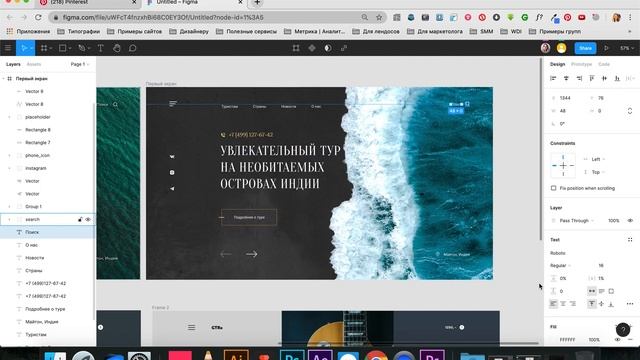The image size is (640, 360).
Task: Open the Типографии bookmarks folder
Action: (x=79, y=31)
